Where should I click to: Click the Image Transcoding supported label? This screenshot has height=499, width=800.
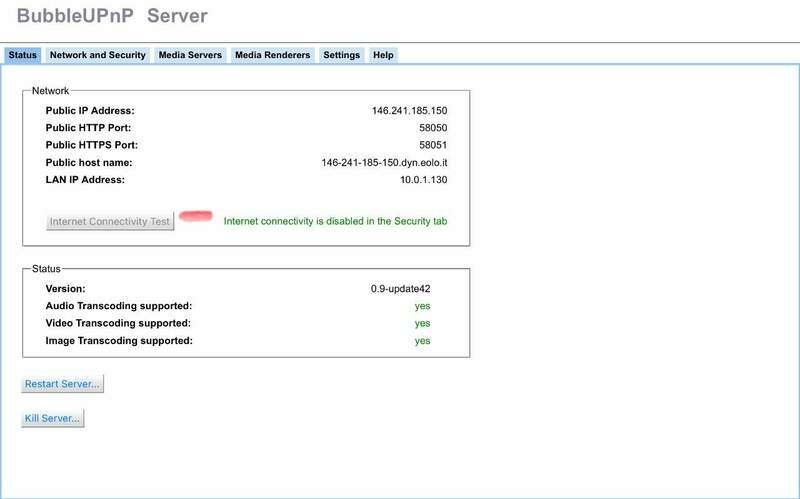point(118,341)
